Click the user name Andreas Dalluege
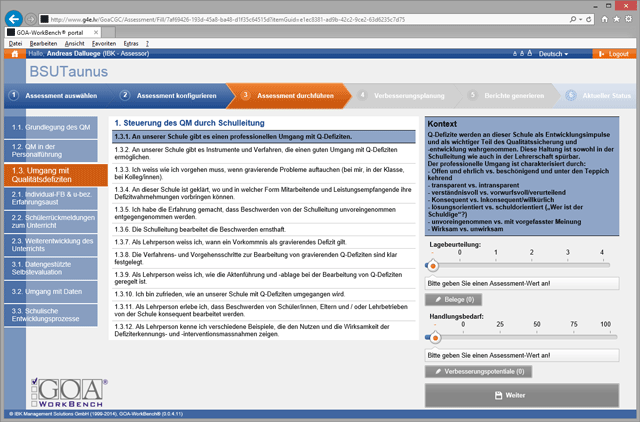This screenshot has height=422, width=640. pos(73,54)
